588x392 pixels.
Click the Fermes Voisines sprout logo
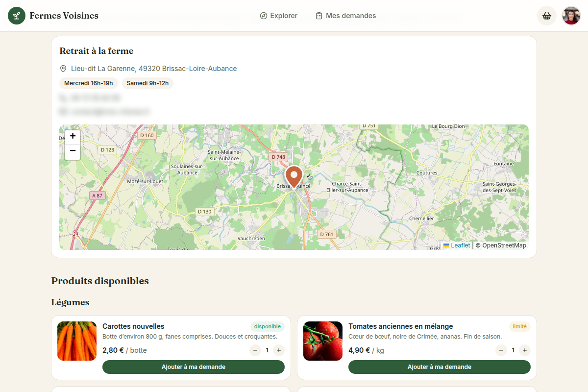17,16
